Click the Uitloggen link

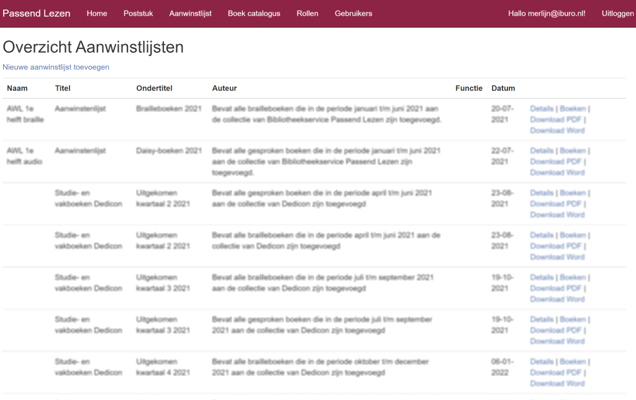point(617,14)
